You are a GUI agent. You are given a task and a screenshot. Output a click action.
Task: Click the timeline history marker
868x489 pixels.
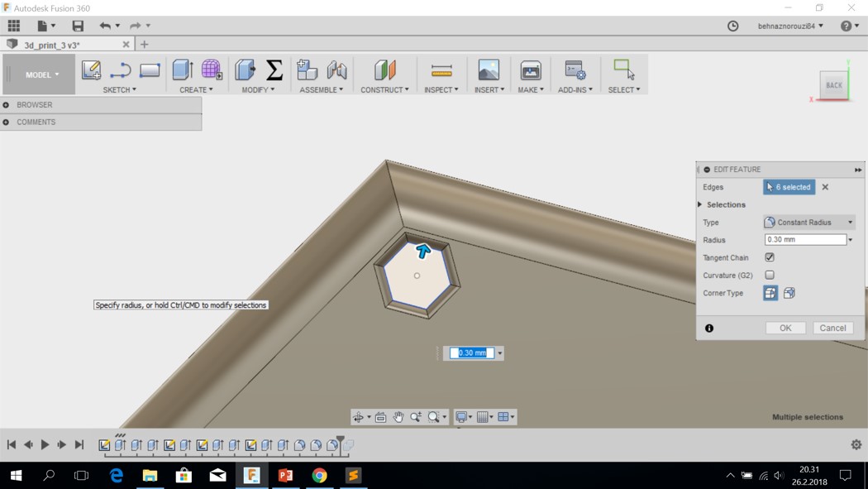coord(341,443)
